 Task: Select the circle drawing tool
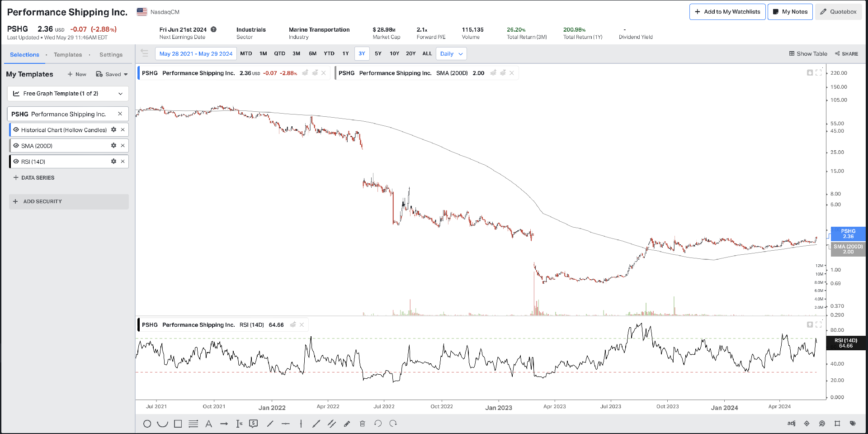tap(147, 424)
